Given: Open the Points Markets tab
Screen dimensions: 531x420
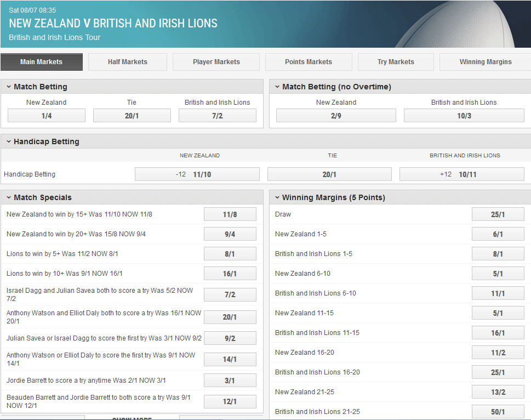Looking at the screenshot, I should click(x=309, y=62).
